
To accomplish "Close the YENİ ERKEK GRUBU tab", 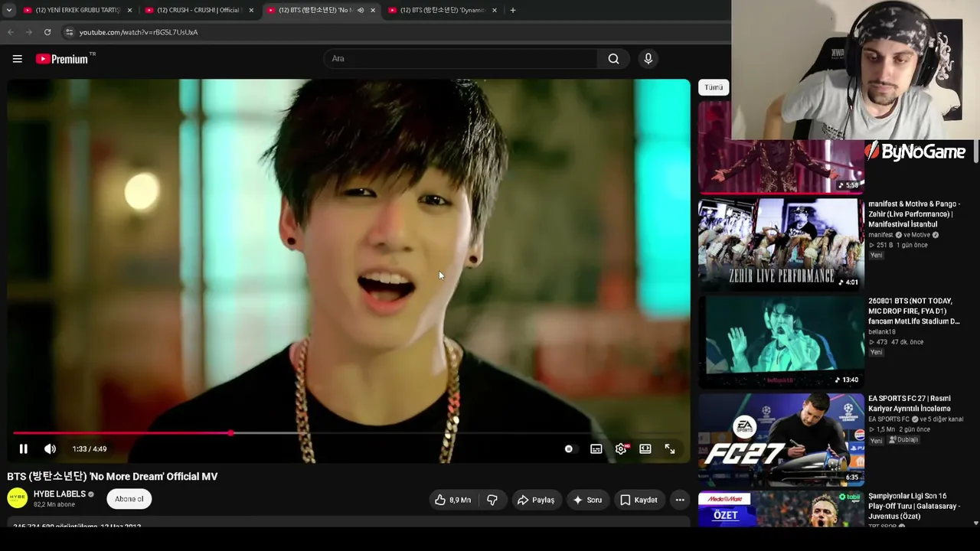I will pos(129,10).
